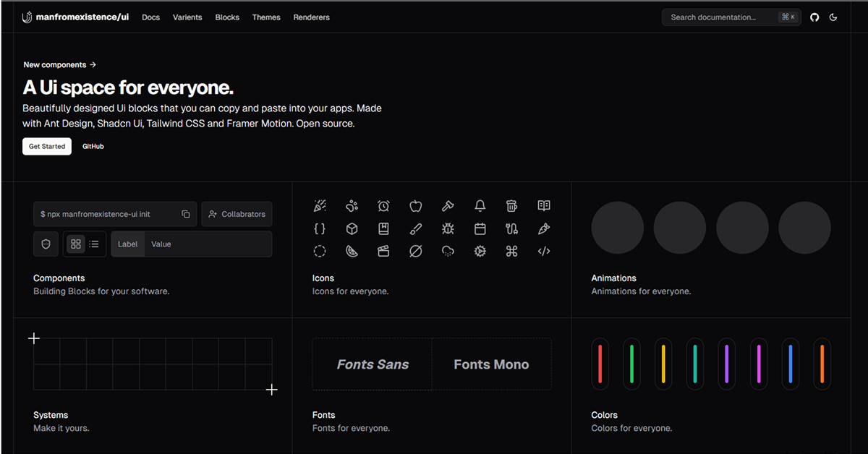Open the Fonts card title
This screenshot has height=454, width=868.
tap(324, 415)
